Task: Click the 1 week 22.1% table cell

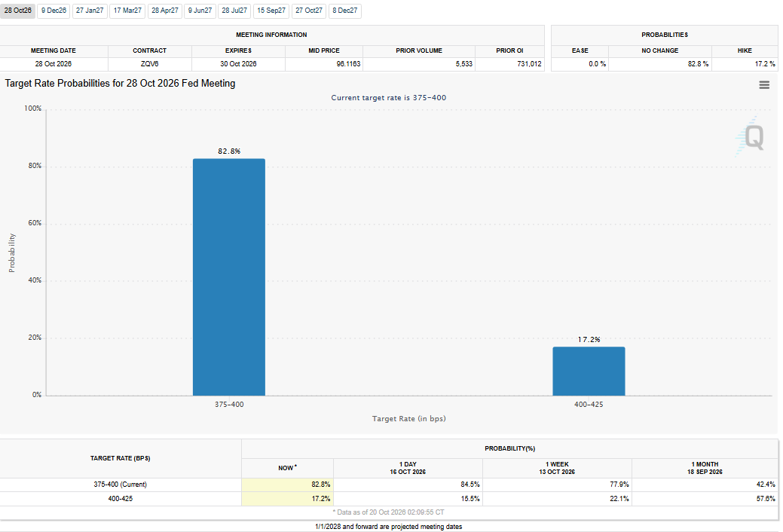Action: coord(557,499)
